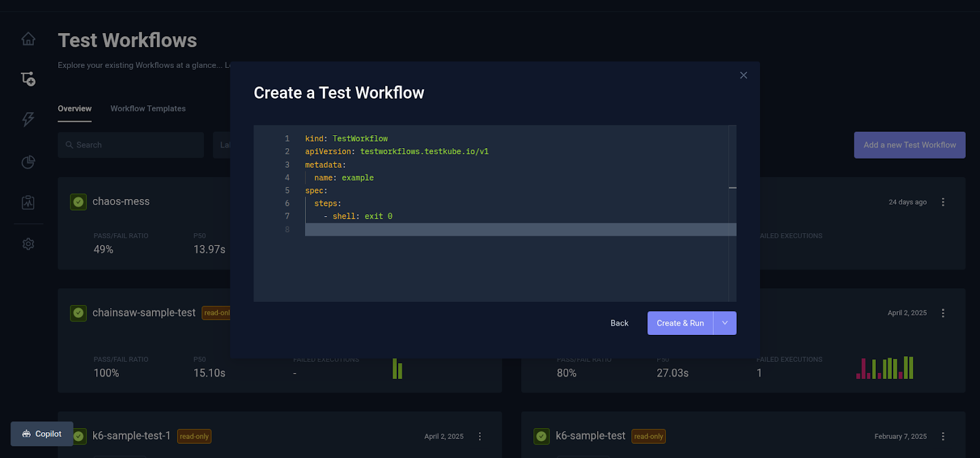The width and height of the screenshot is (980, 458).
Task: Click the 'steps:' line in editor
Action: (328, 203)
